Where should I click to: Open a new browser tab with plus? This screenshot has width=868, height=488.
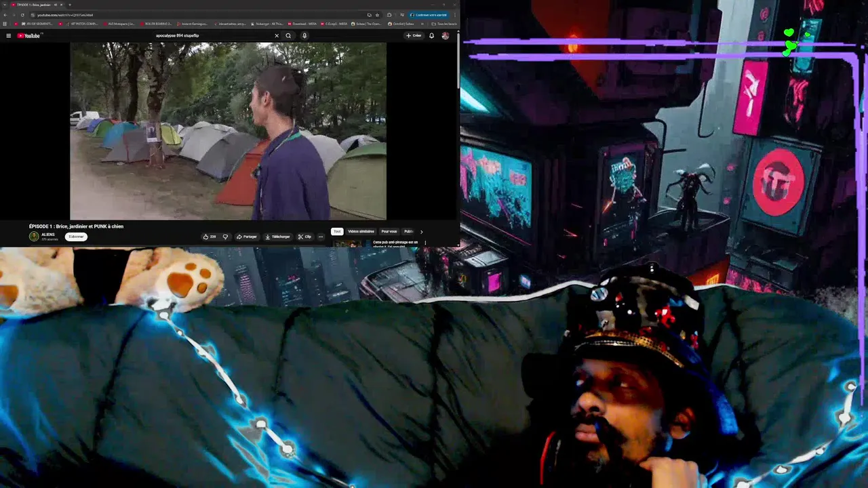click(x=69, y=5)
